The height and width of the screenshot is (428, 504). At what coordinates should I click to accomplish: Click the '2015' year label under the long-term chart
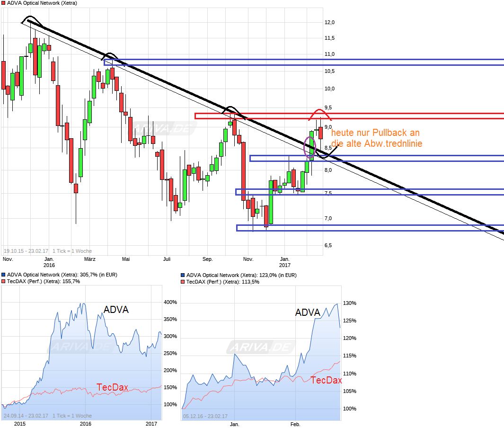tap(20, 424)
